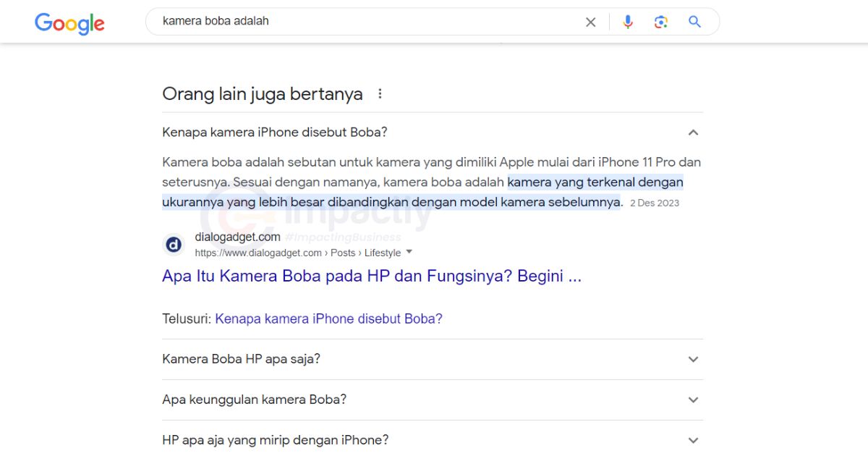868x456 pixels.
Task: Open Apa Itu Kamera Boba pada HP article link
Action: pos(372,276)
